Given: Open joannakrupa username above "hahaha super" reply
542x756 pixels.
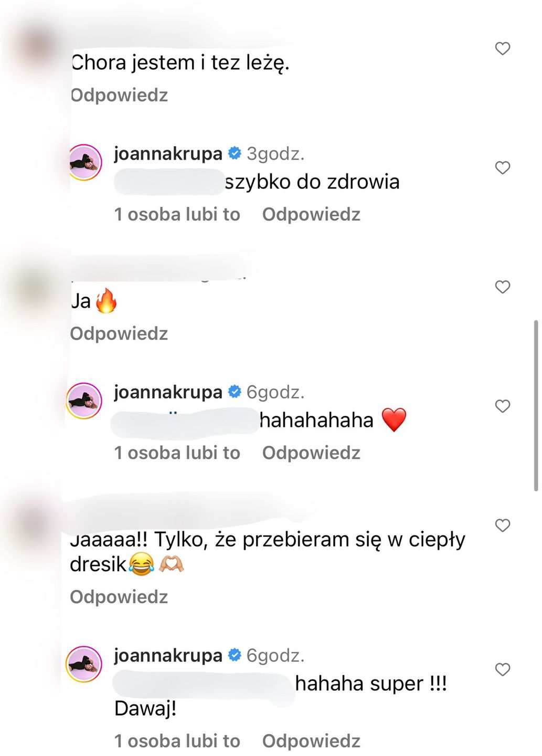Looking at the screenshot, I should 168,656.
